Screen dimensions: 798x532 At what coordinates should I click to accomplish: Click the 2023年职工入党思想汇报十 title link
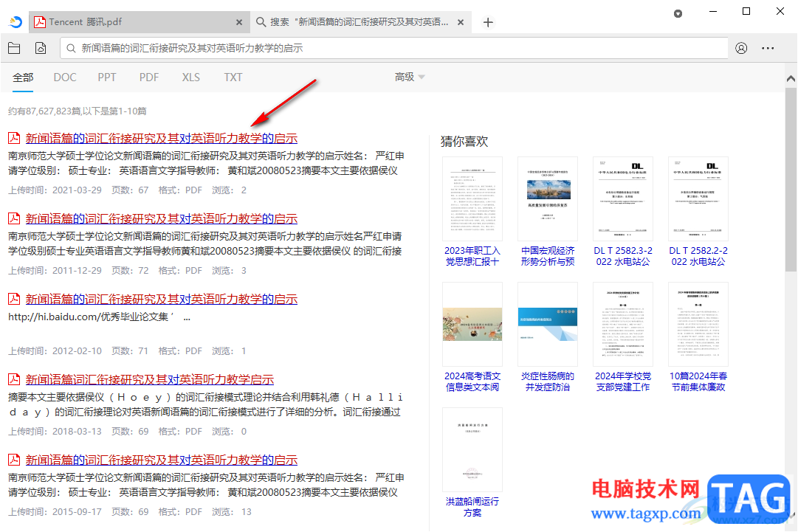(x=472, y=256)
